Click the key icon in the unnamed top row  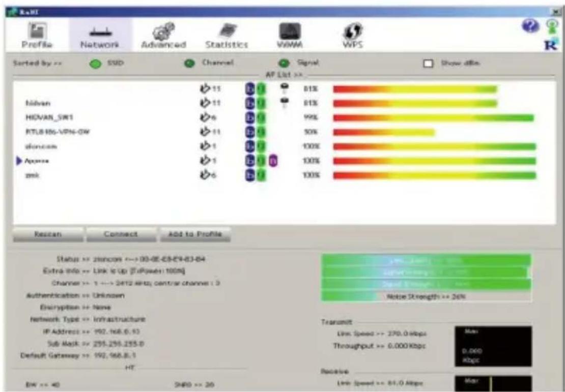click(285, 88)
